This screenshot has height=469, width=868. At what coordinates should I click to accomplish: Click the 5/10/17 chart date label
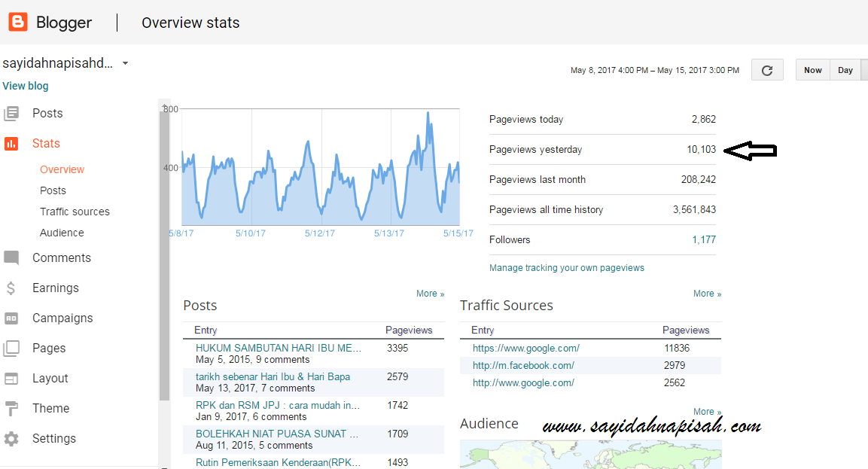click(250, 233)
